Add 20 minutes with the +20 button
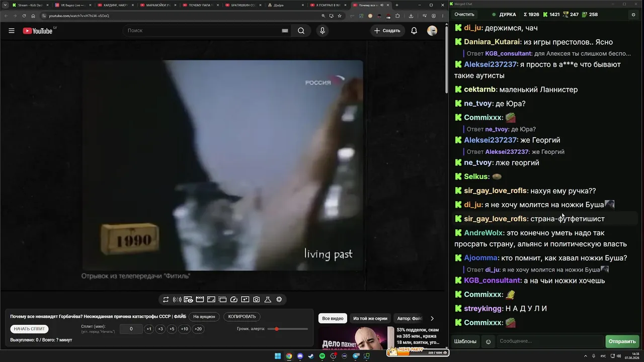This screenshot has height=362, width=644. click(x=198, y=329)
